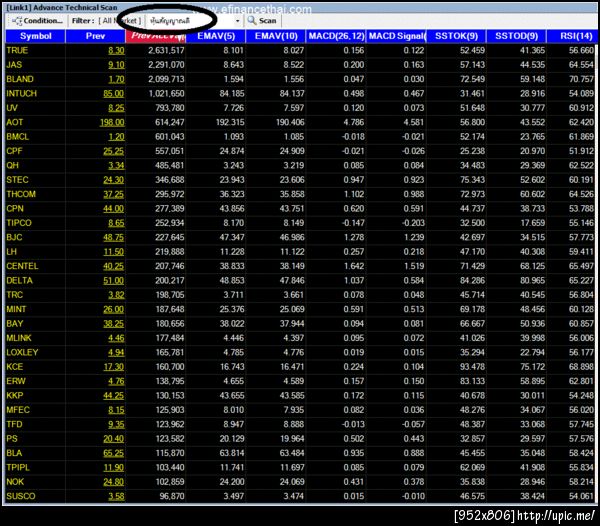
Task: Click the vertical scrollbar at table right edge
Action: (x=595, y=274)
